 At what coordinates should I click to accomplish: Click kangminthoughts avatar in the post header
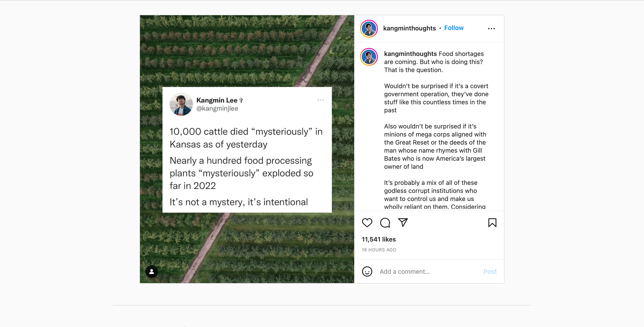[369, 28]
